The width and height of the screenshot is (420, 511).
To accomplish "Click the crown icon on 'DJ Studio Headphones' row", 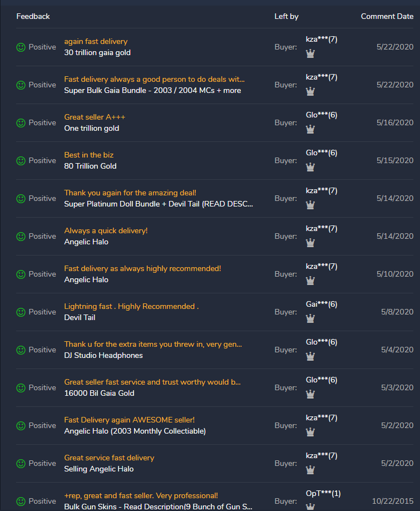I will pyautogui.click(x=310, y=356).
